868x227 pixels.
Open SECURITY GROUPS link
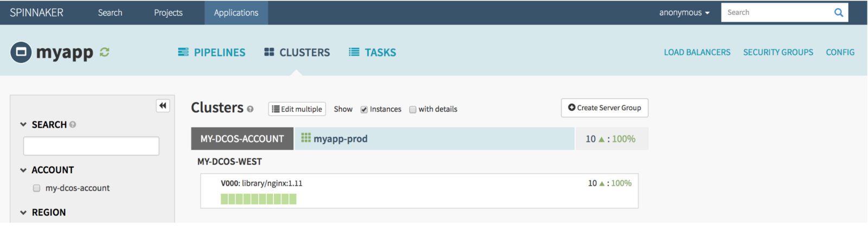tap(778, 52)
